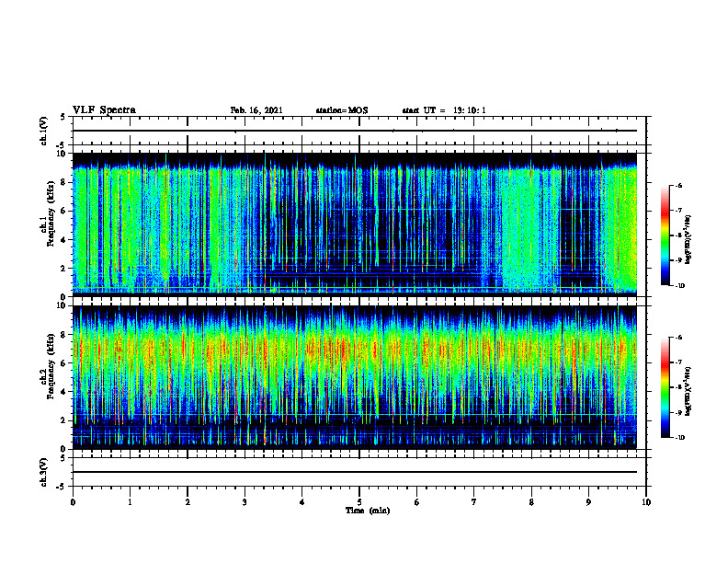Click the "ch.3(V)" axis label
Viewport: 728px width, 563px height.
tap(43, 472)
